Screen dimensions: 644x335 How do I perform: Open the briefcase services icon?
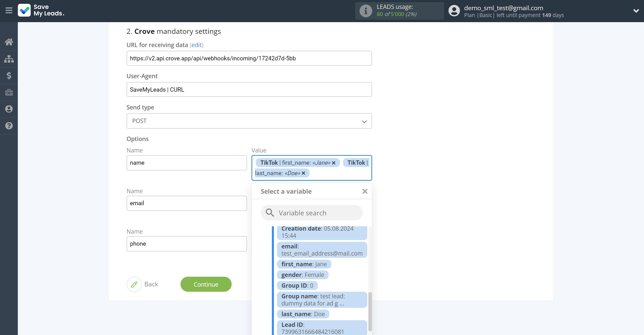coord(9,92)
